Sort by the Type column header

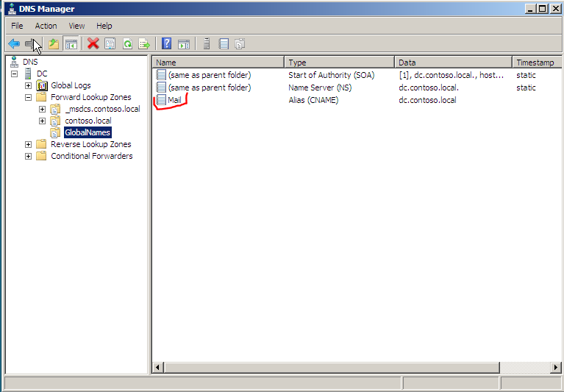click(x=339, y=63)
